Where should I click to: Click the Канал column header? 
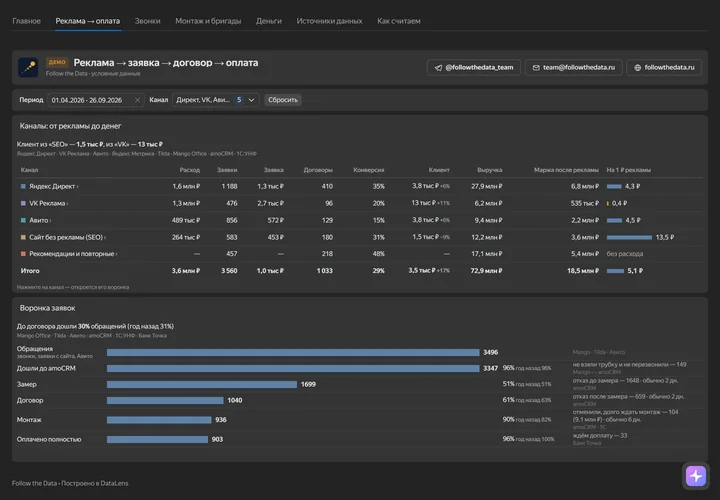tap(29, 170)
